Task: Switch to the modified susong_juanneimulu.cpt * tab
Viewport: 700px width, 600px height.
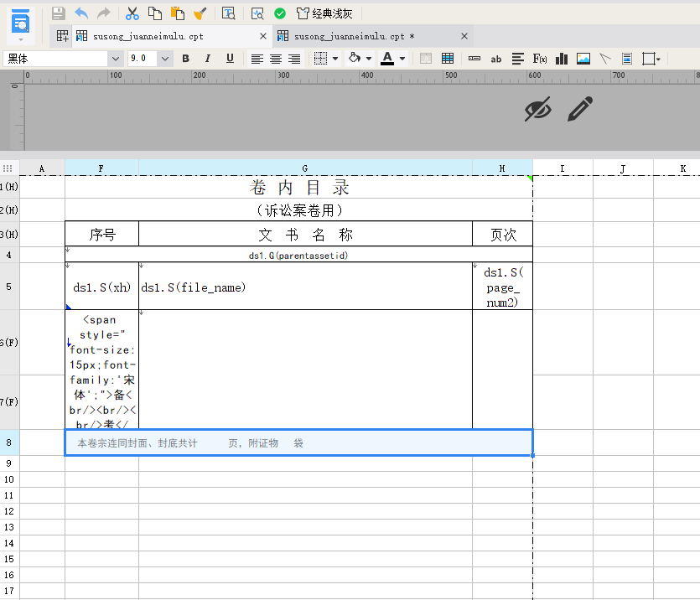Action: tap(354, 36)
